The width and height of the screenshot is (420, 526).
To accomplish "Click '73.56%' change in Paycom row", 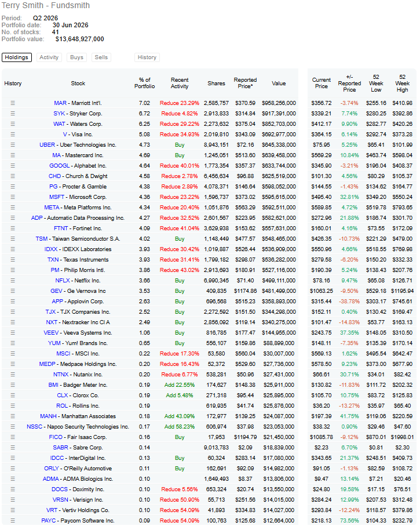I will (x=349, y=520).
